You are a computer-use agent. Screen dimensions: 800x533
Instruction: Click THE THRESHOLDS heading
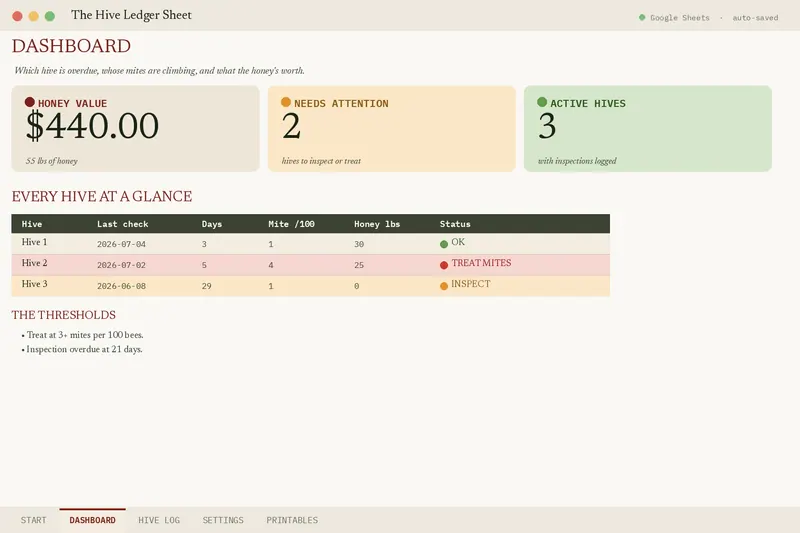click(x=63, y=315)
